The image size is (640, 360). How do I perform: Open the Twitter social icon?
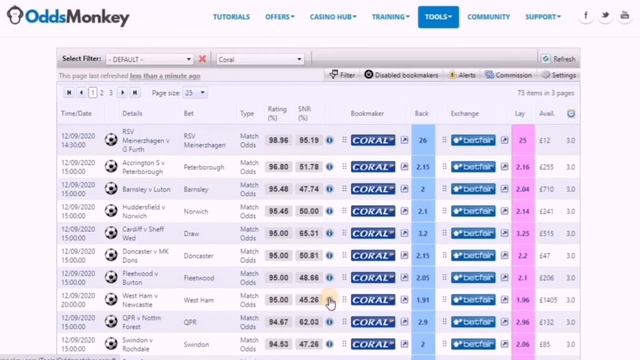[605, 16]
